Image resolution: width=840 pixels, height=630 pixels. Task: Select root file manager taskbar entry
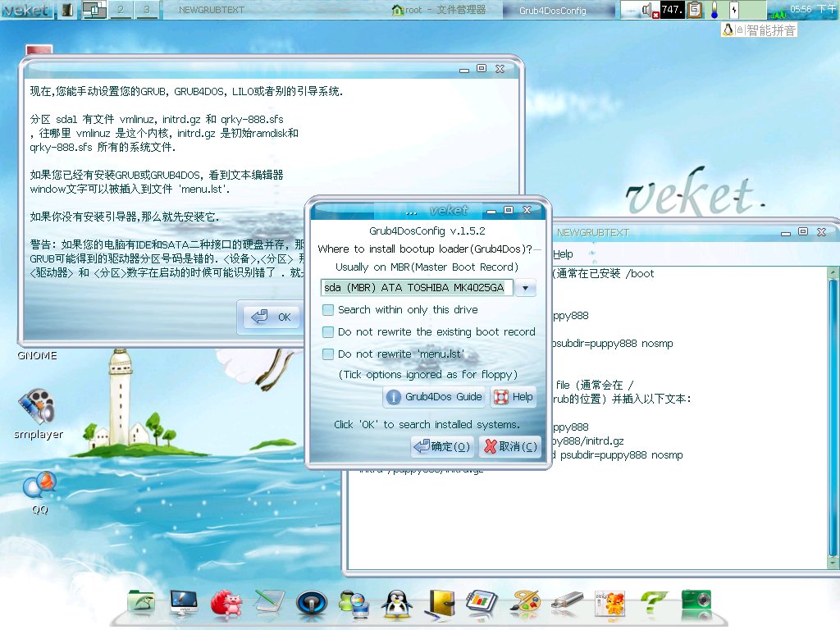440,10
